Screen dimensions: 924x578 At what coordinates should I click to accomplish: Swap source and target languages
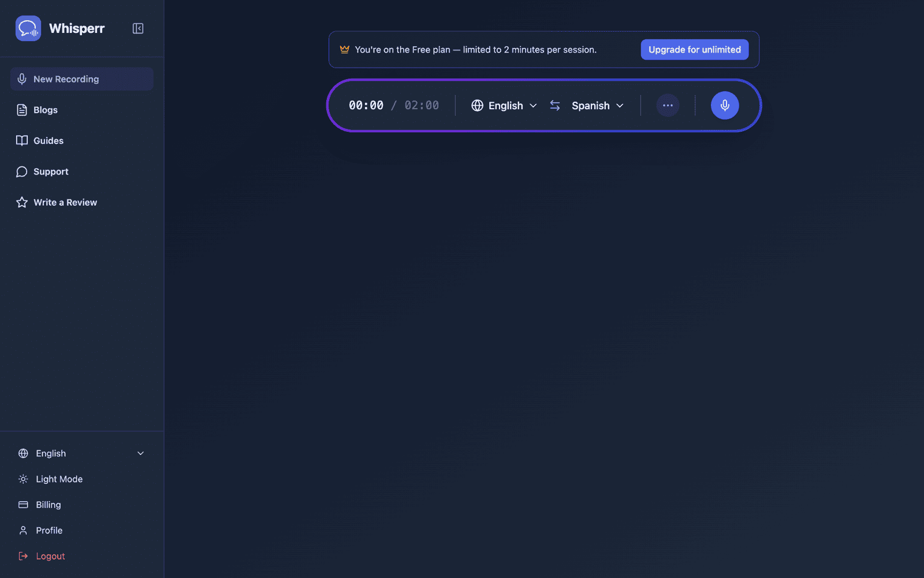tap(555, 105)
